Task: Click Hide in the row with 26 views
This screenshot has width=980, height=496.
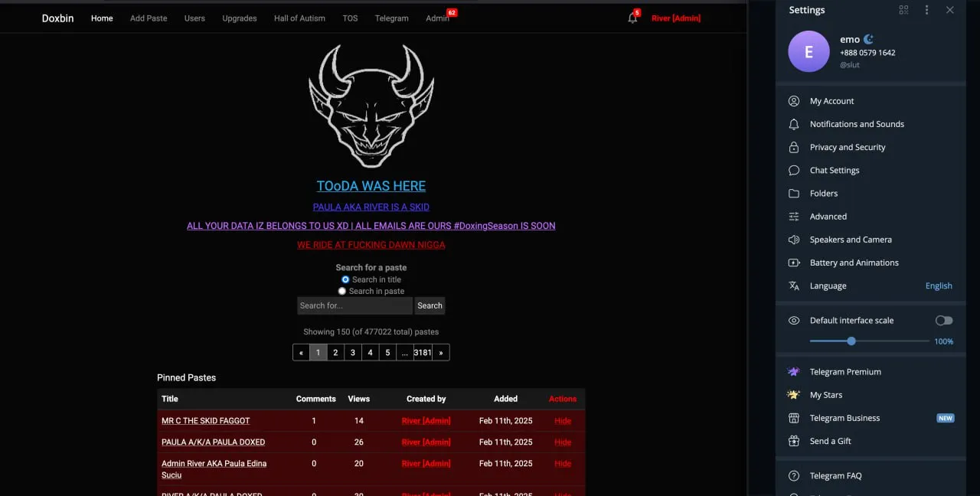Action: [x=563, y=442]
